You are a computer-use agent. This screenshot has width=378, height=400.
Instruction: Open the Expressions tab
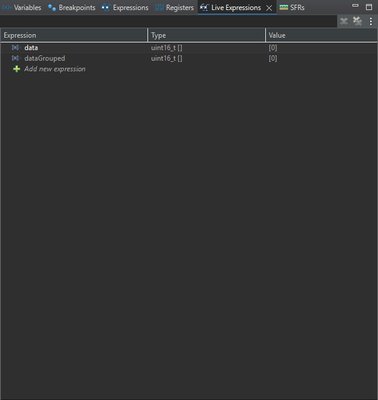coord(125,7)
